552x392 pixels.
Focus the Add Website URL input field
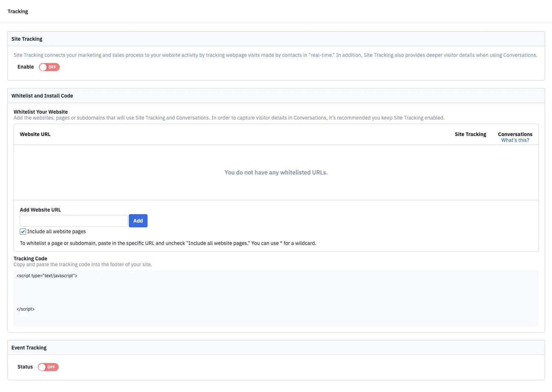pyautogui.click(x=73, y=220)
